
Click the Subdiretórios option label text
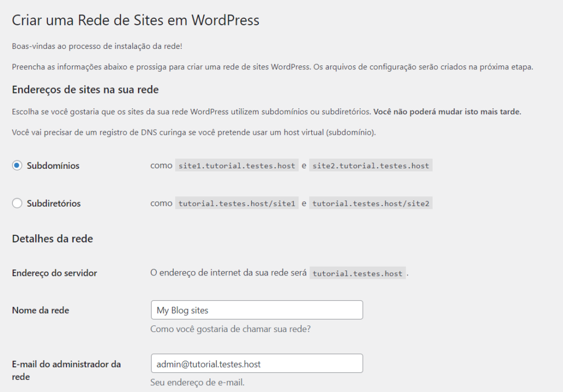[54, 203]
